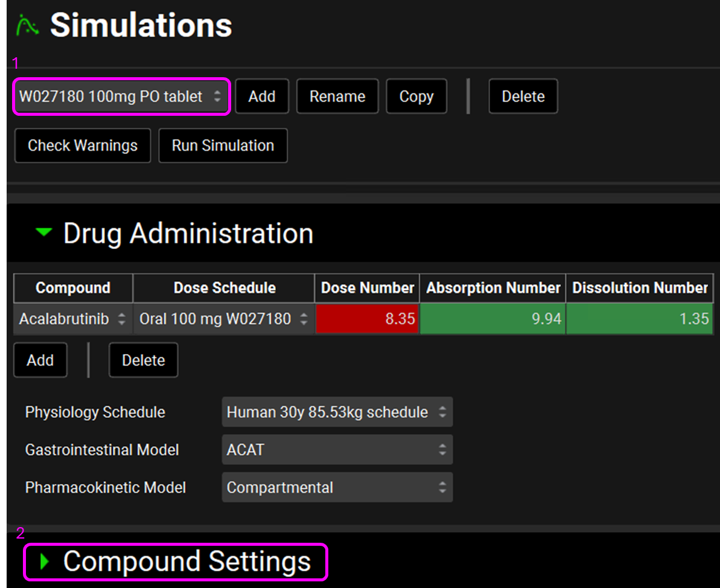Select the red Dose Number cell 8.35
Screen dimensions: 720x588
pyautogui.click(x=367, y=319)
